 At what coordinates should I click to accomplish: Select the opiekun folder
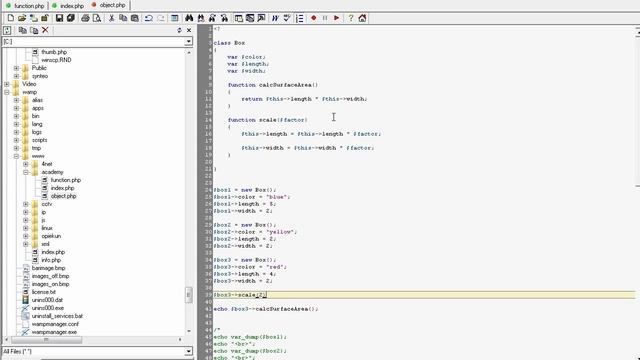tap(51, 236)
